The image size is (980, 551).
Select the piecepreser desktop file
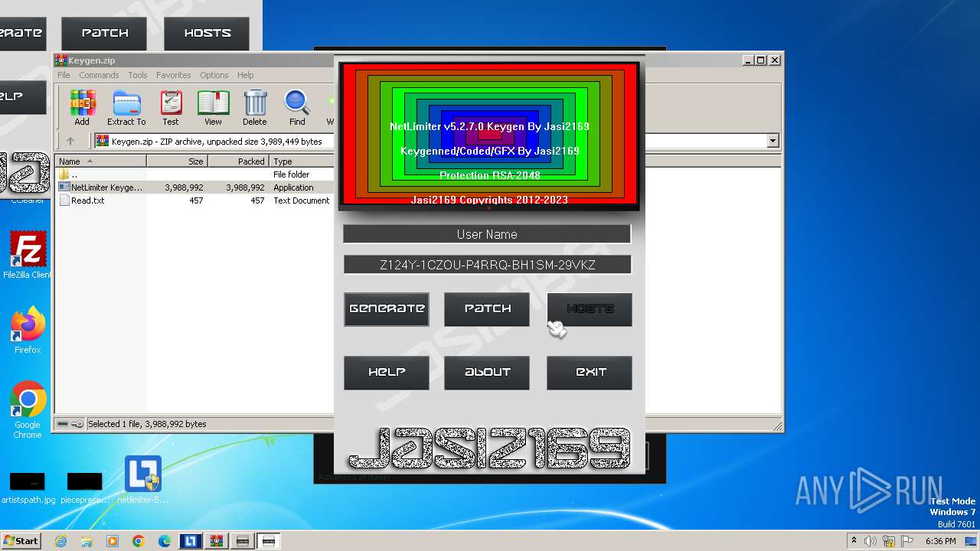click(85, 488)
